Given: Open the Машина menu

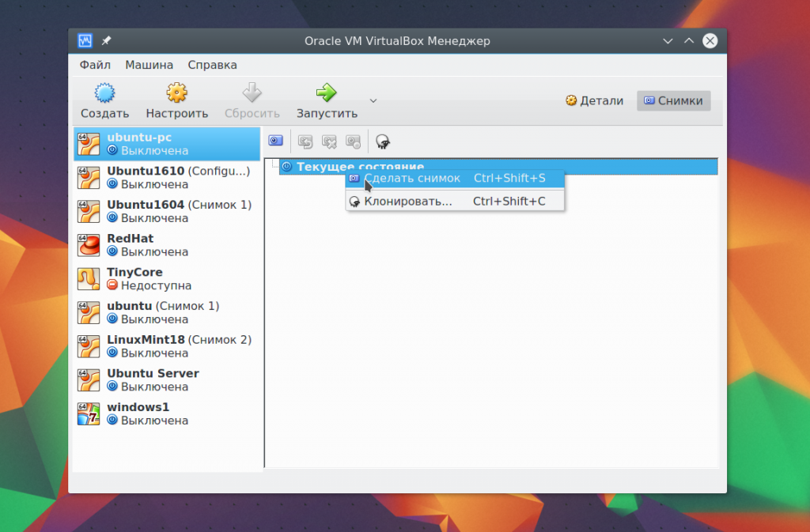Looking at the screenshot, I should coord(150,65).
